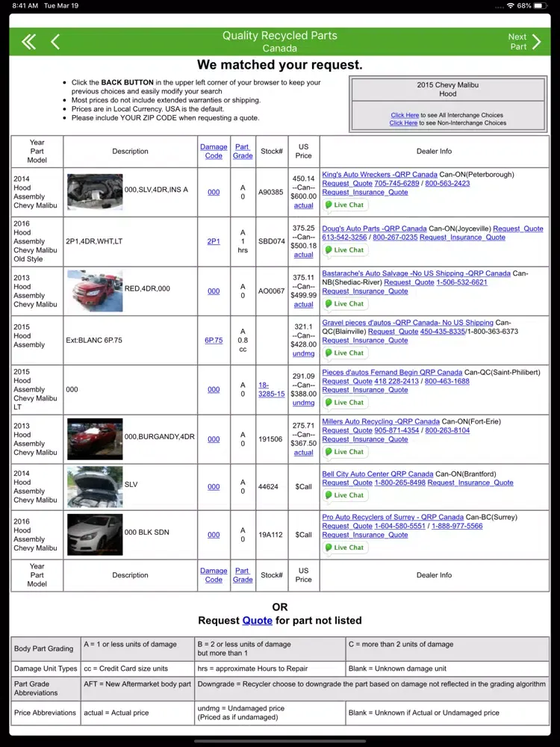Open Part Grade link in bottom header

[243, 575]
